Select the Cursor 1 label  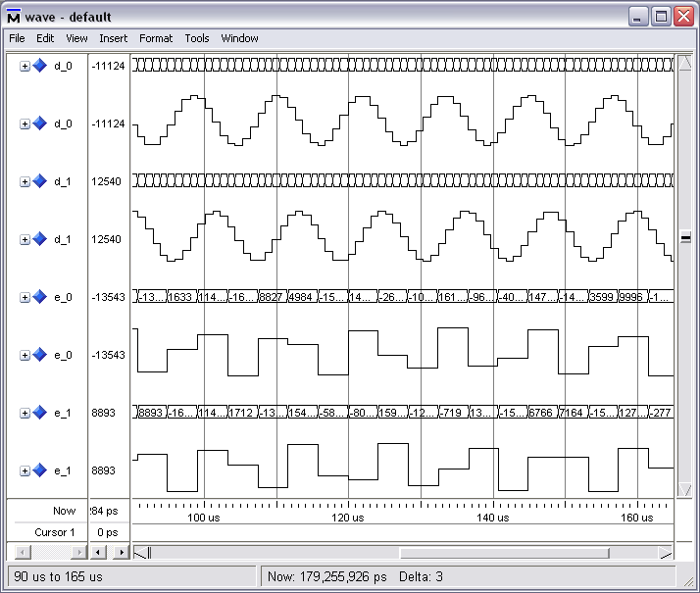(55, 532)
